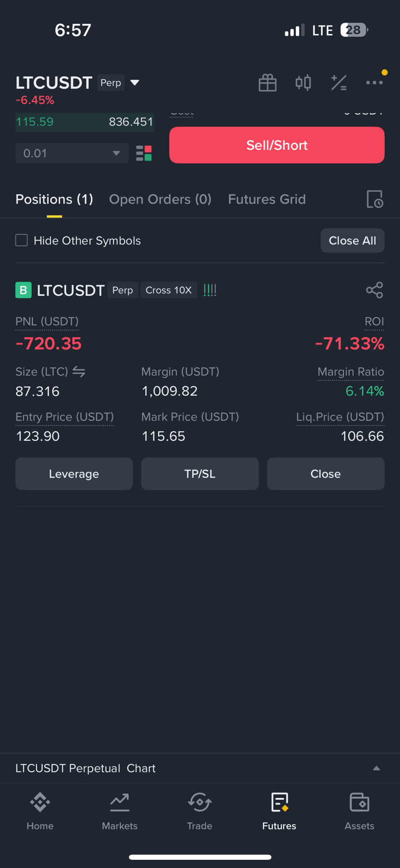Tap the Sell/Short button

277,145
